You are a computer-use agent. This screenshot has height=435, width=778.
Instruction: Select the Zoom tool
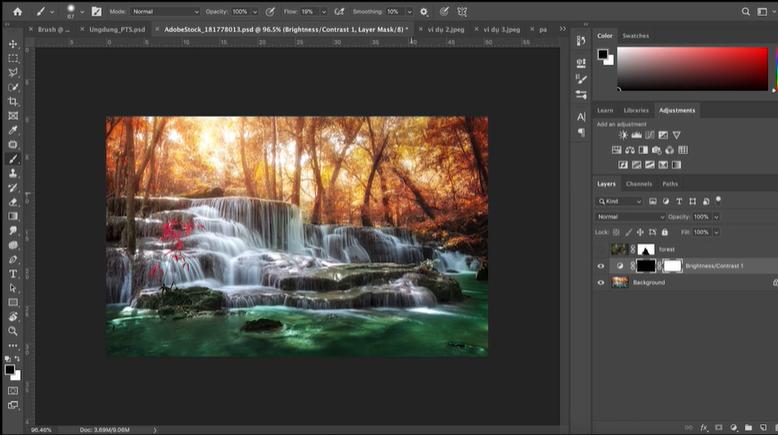click(x=13, y=330)
